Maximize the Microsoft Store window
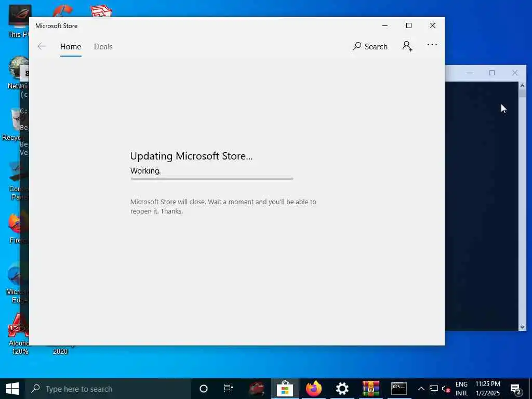 (409, 26)
